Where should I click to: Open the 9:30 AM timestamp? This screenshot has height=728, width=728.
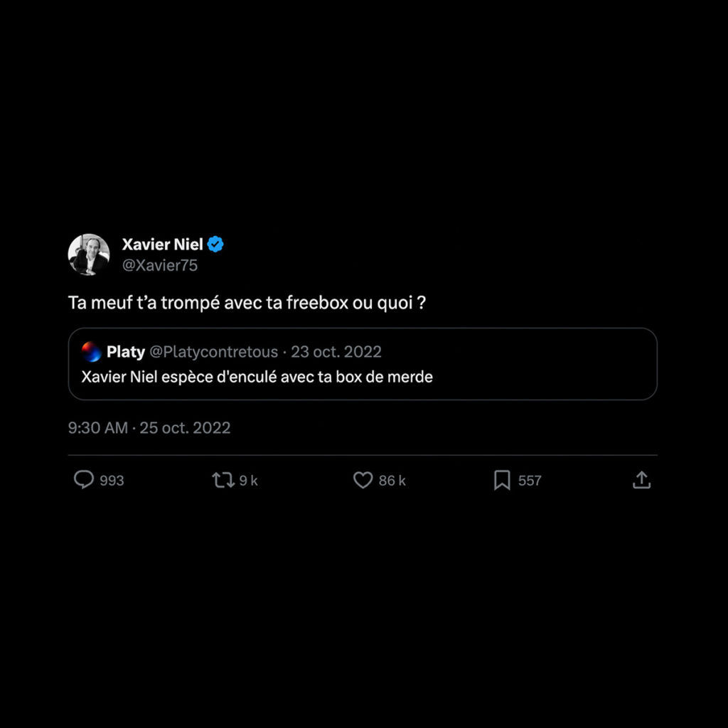(x=97, y=428)
